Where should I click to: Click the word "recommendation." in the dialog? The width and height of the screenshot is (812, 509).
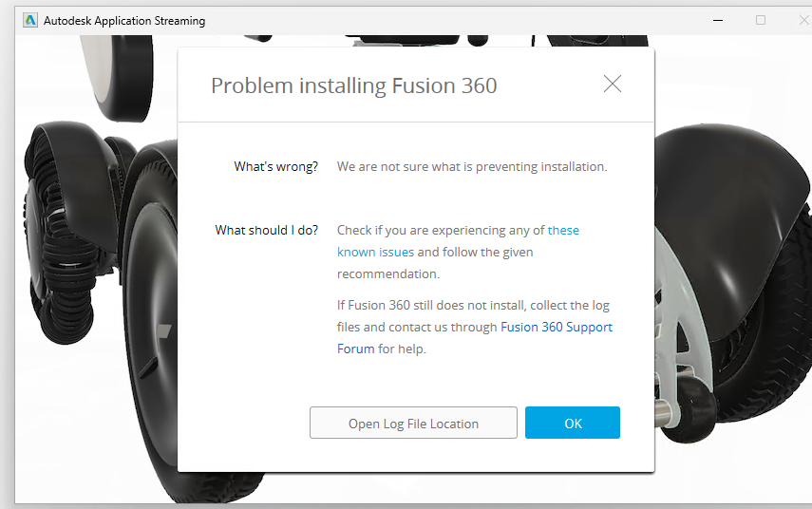[x=387, y=273]
